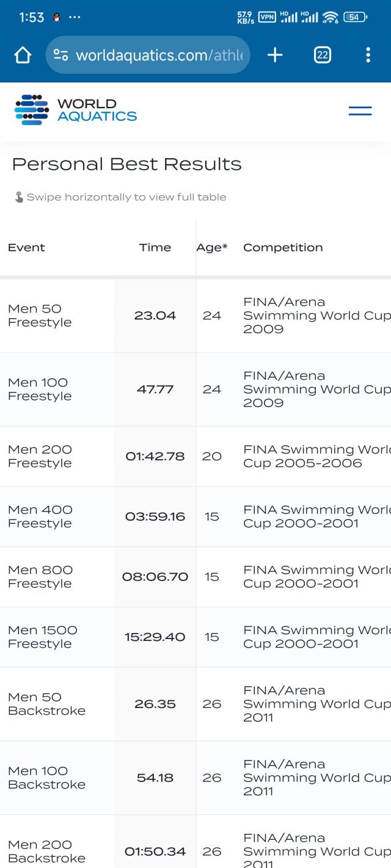Tap the Men 1500 Freestyle event
Image resolution: width=391 pixels, height=868 pixels.
point(42,637)
